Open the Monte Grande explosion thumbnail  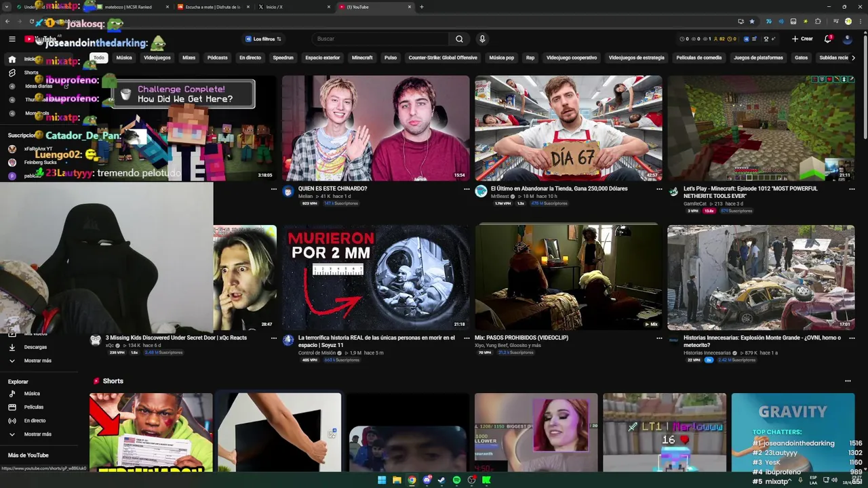tap(761, 277)
